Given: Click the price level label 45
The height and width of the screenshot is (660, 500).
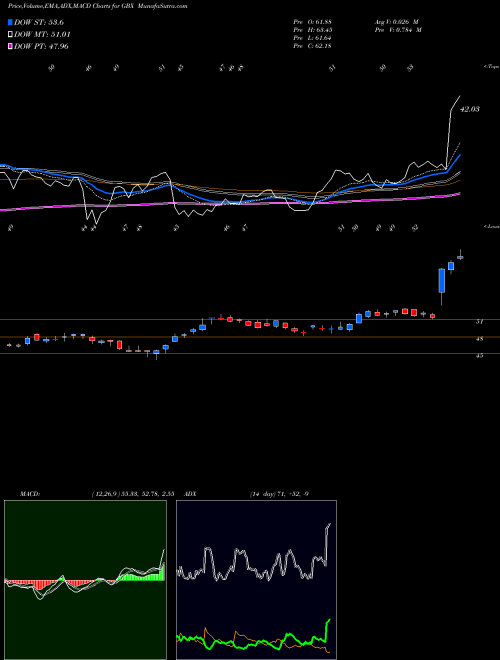Looking at the screenshot, I should pos(479,355).
